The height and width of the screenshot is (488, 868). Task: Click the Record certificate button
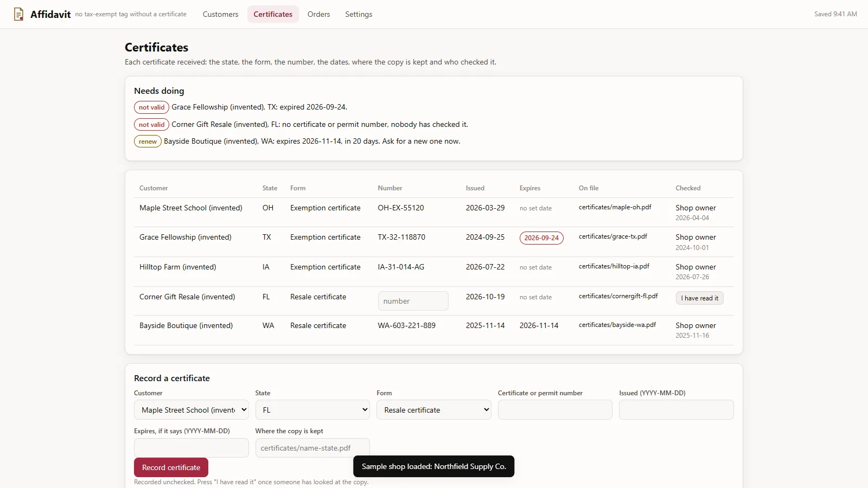(171, 467)
